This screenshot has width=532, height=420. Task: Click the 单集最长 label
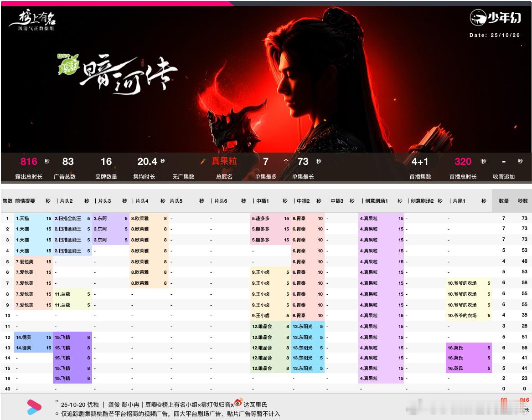pos(303,177)
